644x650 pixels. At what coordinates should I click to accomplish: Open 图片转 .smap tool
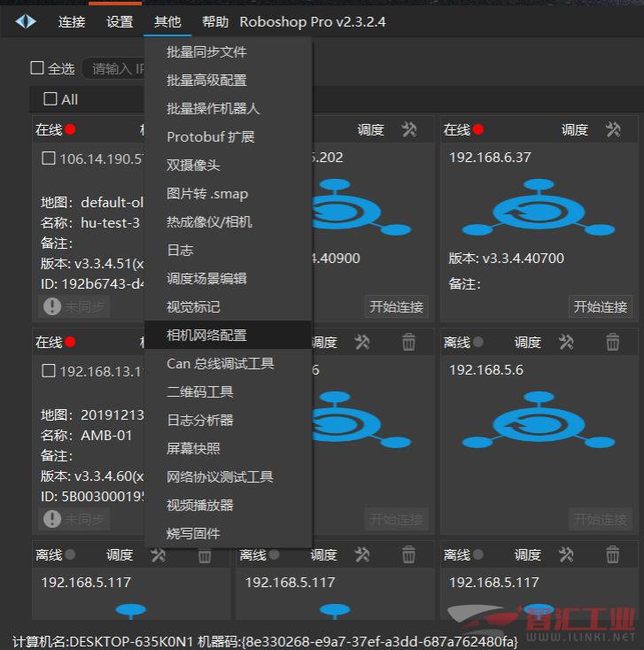[228, 194]
